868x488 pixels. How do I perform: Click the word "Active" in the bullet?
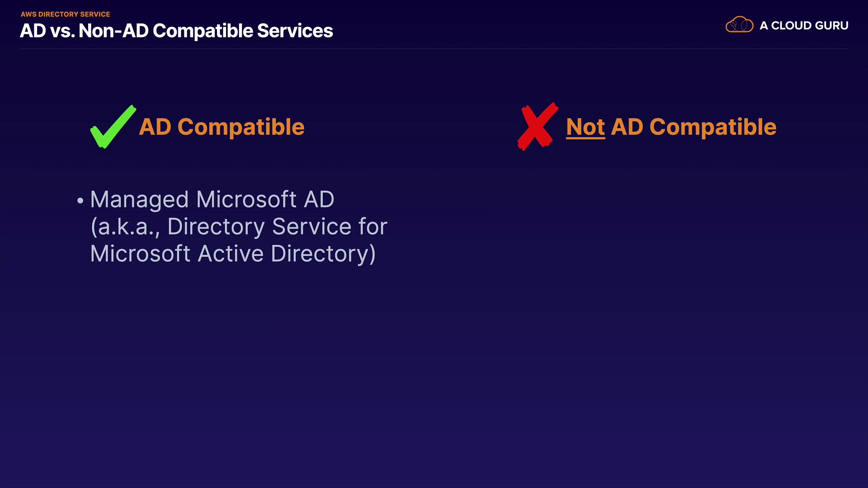coord(231,253)
